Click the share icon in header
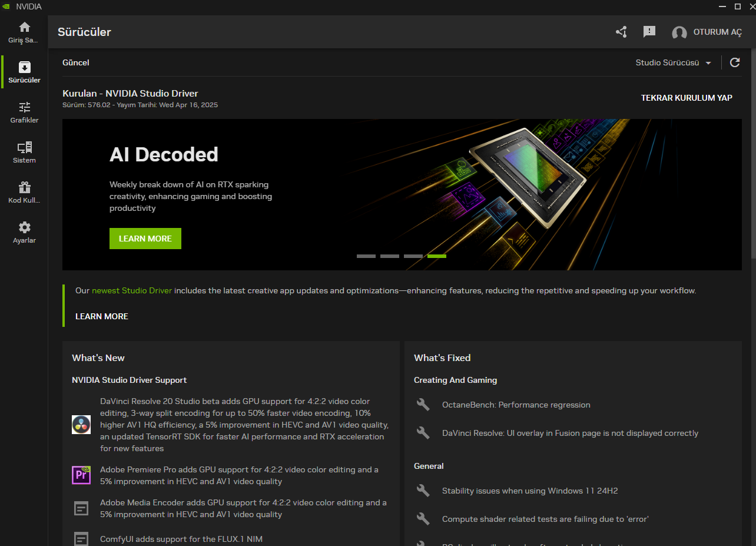The width and height of the screenshot is (756, 546). coord(621,32)
